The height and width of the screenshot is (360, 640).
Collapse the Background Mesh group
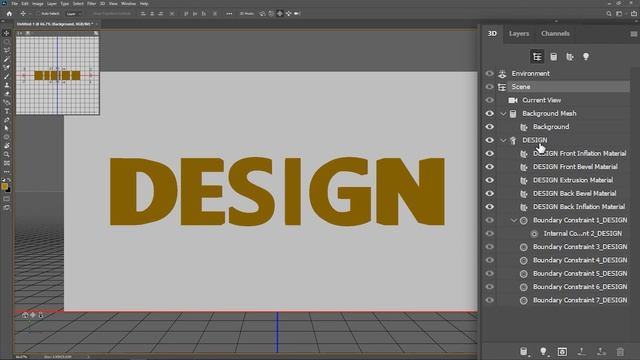(x=503, y=113)
